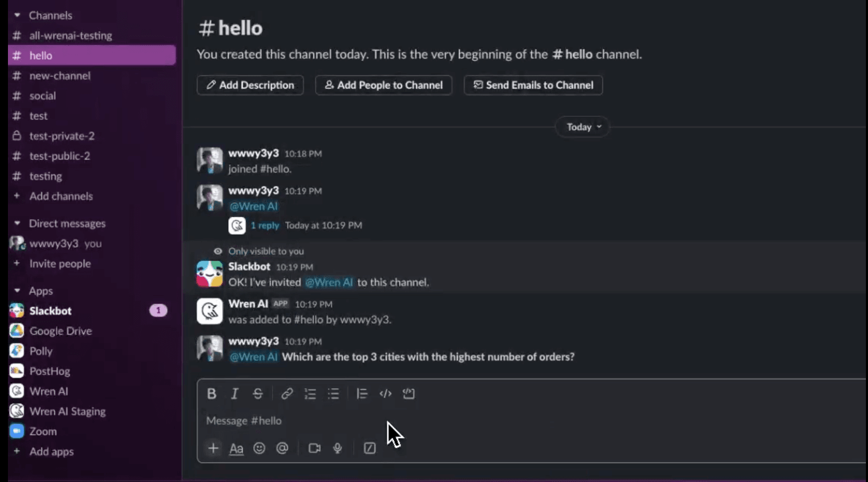Collapse the Channels section
This screenshot has width=868, height=482.
click(17, 15)
